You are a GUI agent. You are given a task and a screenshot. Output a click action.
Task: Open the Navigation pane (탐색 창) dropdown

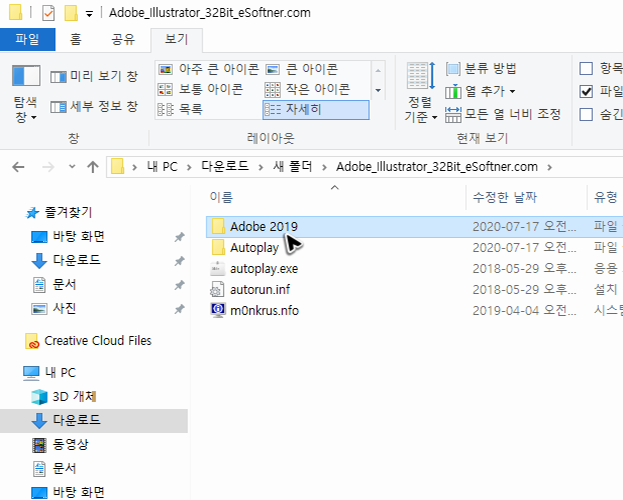click(25, 94)
